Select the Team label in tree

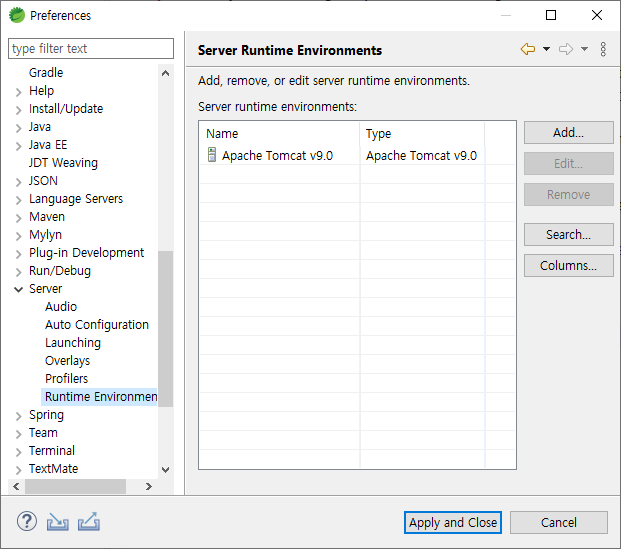pos(43,433)
